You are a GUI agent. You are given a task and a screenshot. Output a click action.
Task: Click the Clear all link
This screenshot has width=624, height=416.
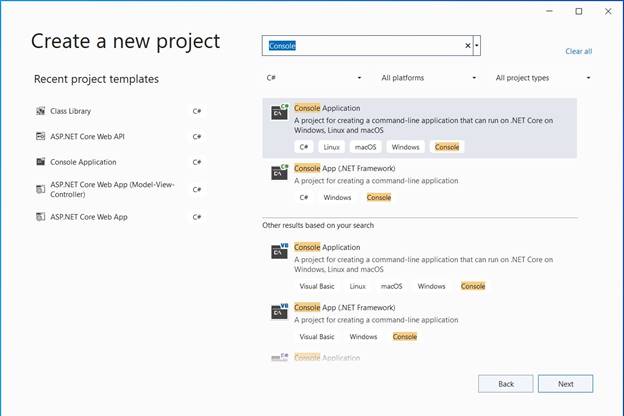[579, 51]
